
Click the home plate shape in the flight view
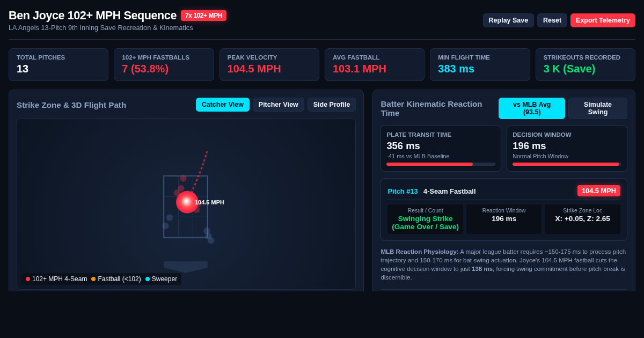pos(186,267)
